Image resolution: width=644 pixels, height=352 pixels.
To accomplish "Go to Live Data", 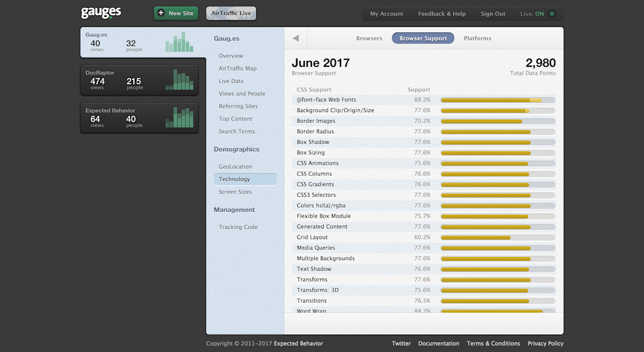I will pos(231,81).
